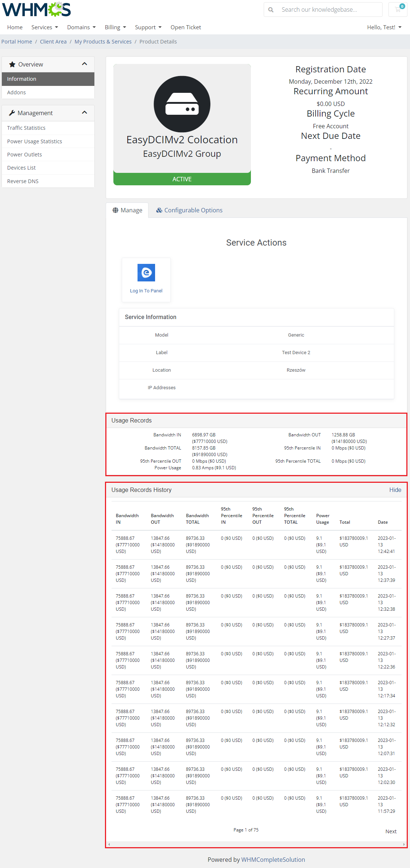Click Portal Home breadcrumb link
This screenshot has width=410, height=868.
click(x=17, y=42)
